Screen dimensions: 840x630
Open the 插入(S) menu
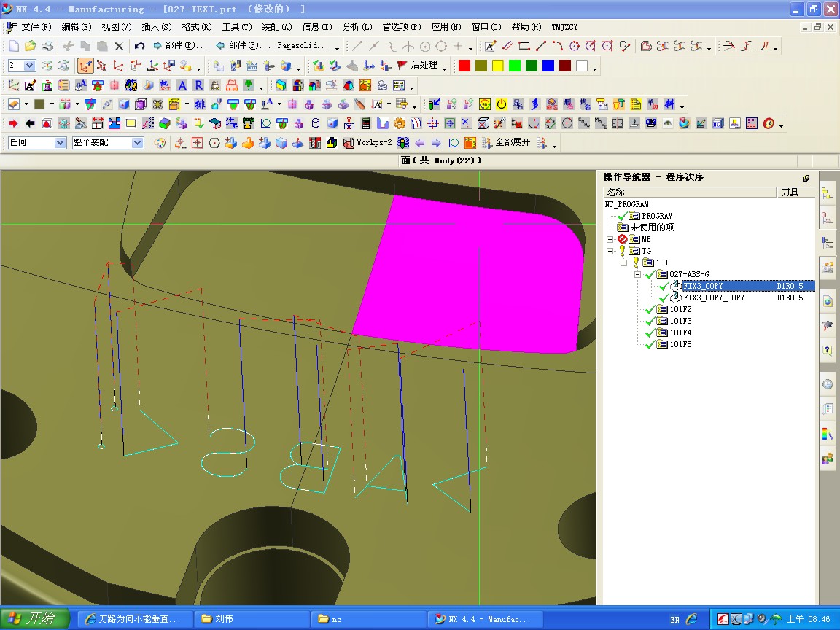pyautogui.click(x=157, y=27)
